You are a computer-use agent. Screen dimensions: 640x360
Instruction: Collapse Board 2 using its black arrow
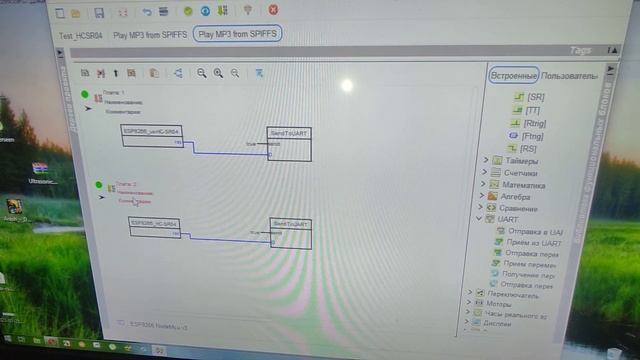click(x=102, y=198)
